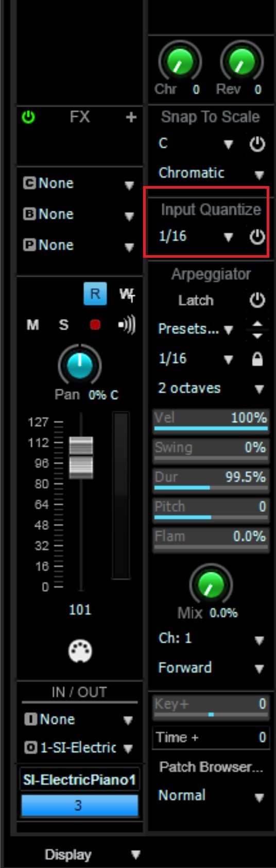Mute the track with M button
Screen dimensions: 276x868
[32, 325]
